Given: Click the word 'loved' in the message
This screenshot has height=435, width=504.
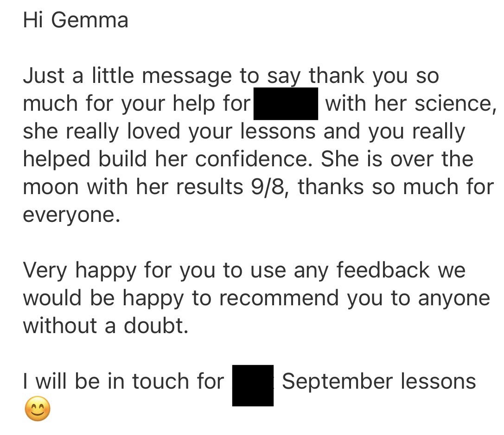Looking at the screenshot, I should point(153,131).
